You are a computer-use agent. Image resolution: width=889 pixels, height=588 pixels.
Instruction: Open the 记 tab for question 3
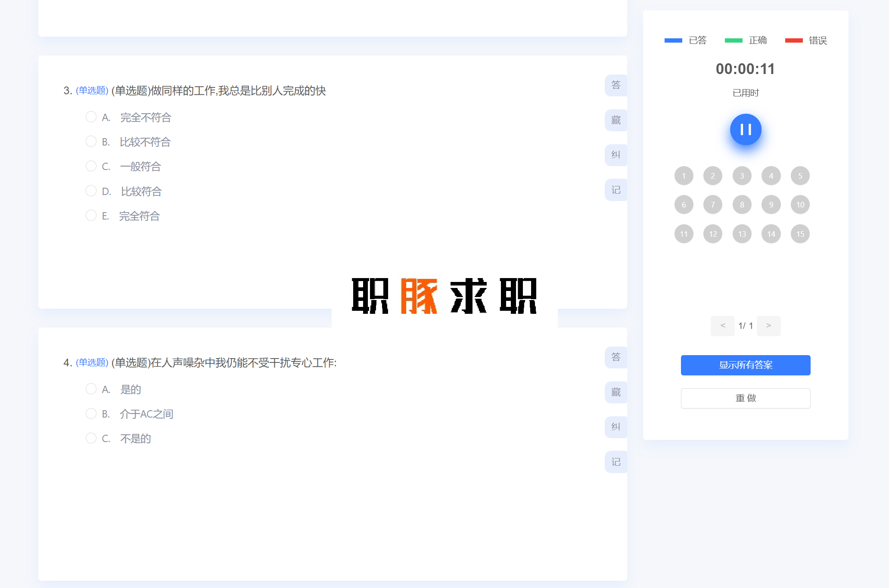[616, 190]
